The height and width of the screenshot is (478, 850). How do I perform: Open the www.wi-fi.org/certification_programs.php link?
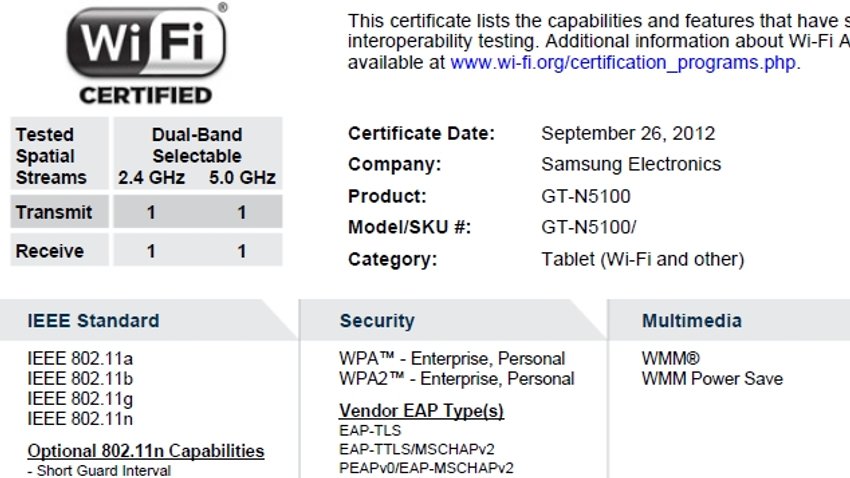[623, 63]
